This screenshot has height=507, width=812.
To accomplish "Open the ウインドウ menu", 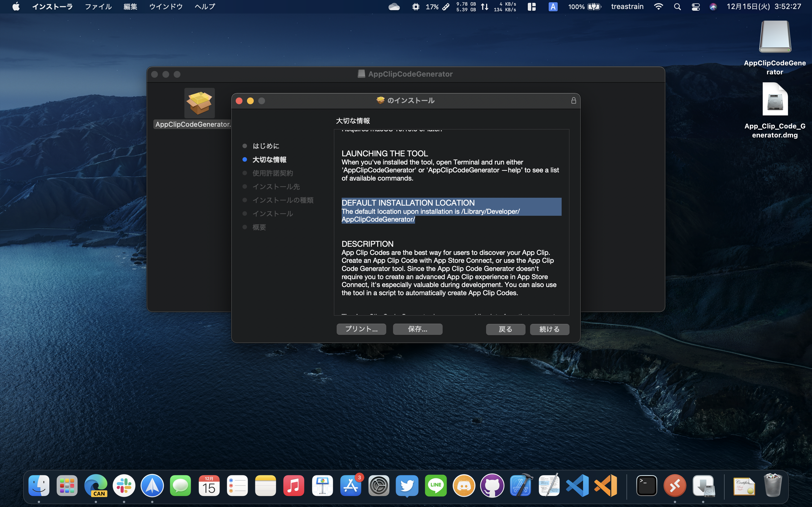I will (x=166, y=7).
